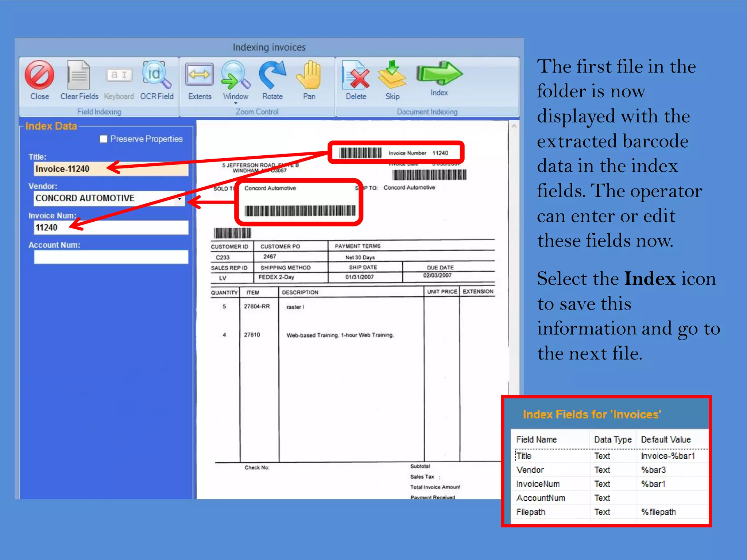Click the 27804-RR item cell in invoice

point(257,306)
